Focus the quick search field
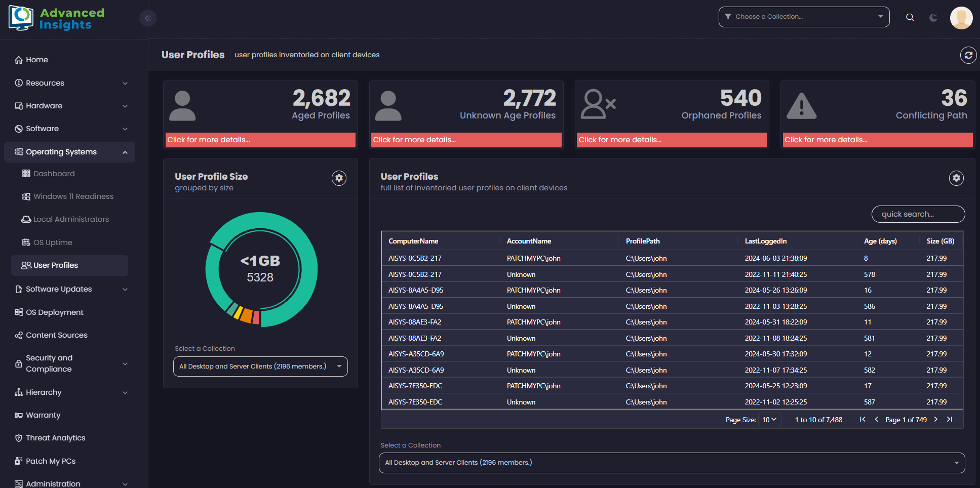Image resolution: width=980 pixels, height=488 pixels. tap(917, 214)
